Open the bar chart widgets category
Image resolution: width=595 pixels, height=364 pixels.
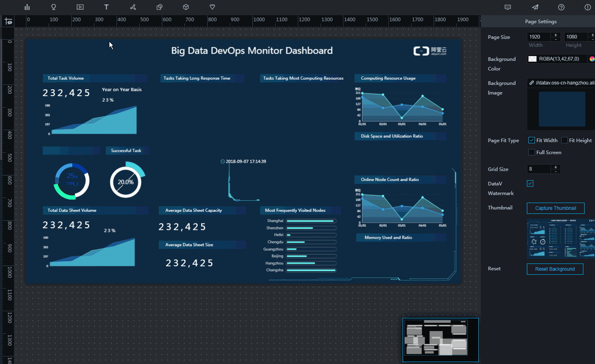click(x=27, y=7)
